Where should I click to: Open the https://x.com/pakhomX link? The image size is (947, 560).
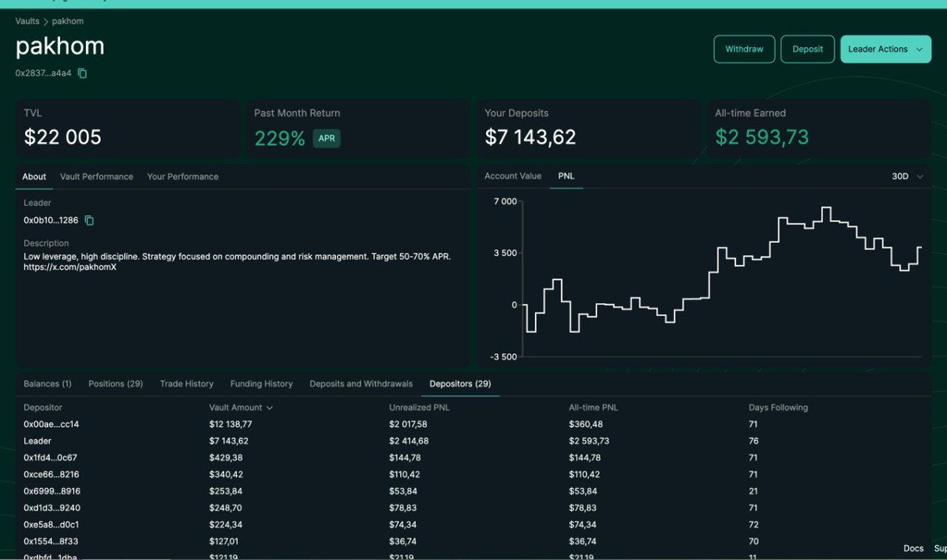(70, 267)
